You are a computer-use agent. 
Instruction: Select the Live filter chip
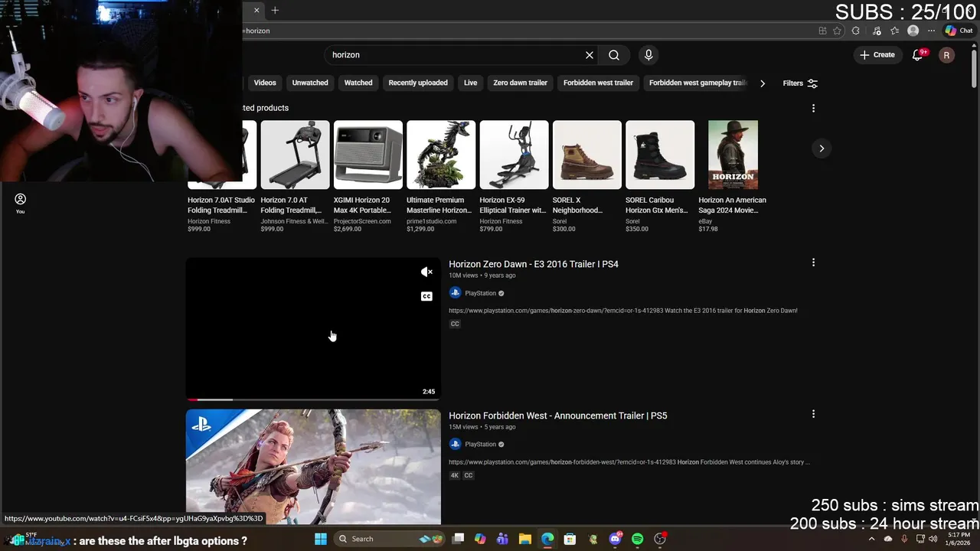pos(471,83)
